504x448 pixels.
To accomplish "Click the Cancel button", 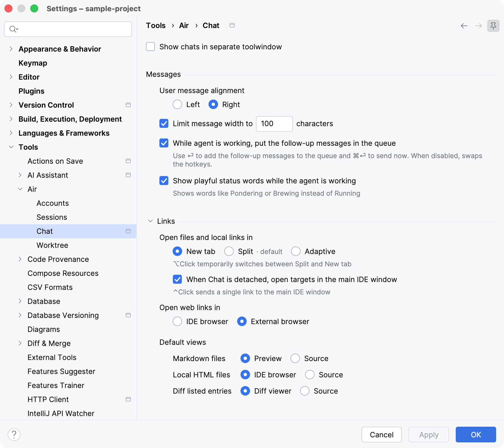I will tap(382, 435).
